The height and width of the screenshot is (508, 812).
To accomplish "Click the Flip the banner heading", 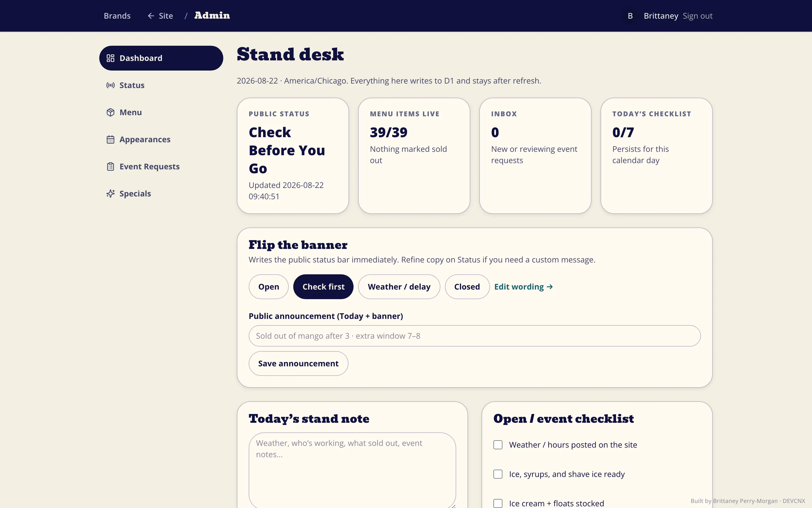I will (298, 245).
